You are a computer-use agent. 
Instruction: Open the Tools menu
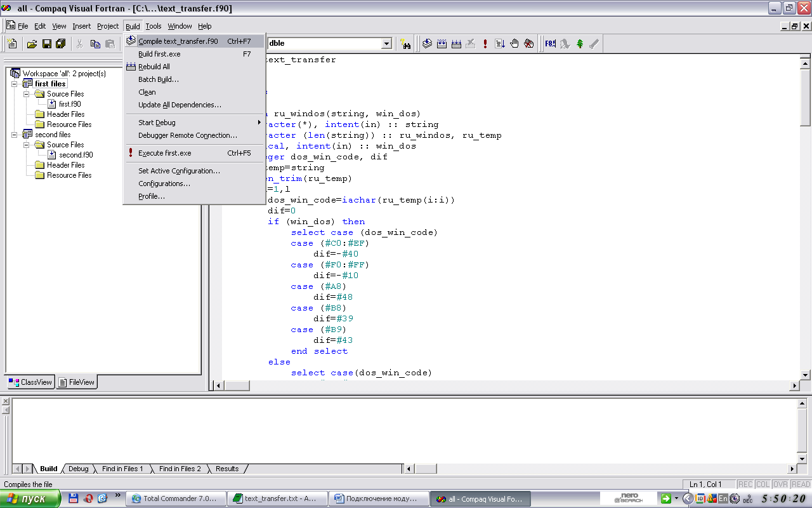tap(154, 26)
